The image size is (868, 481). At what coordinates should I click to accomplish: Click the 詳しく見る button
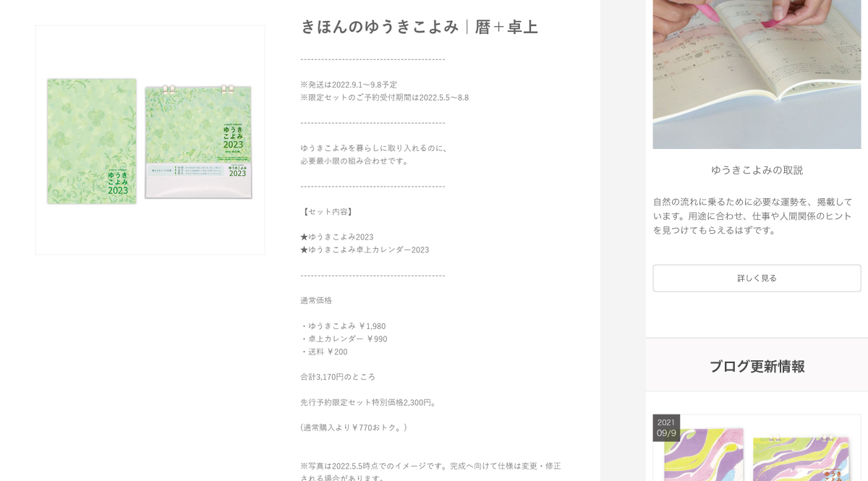tap(757, 278)
